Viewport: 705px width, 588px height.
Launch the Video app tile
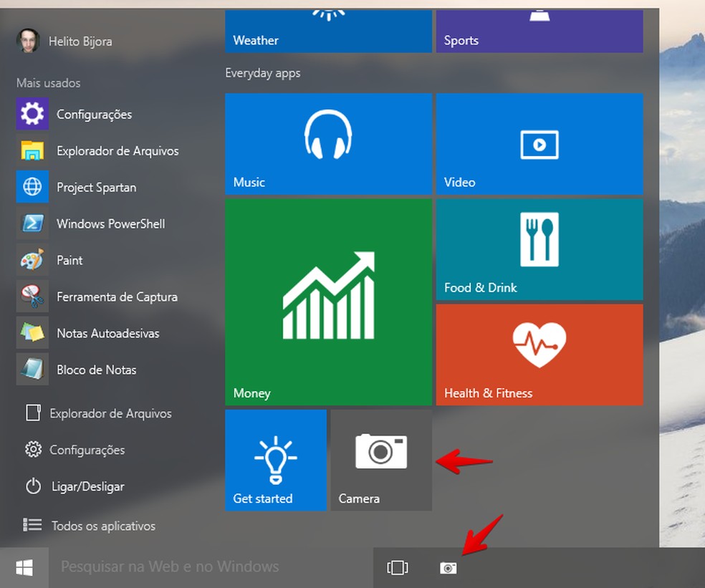point(539,144)
